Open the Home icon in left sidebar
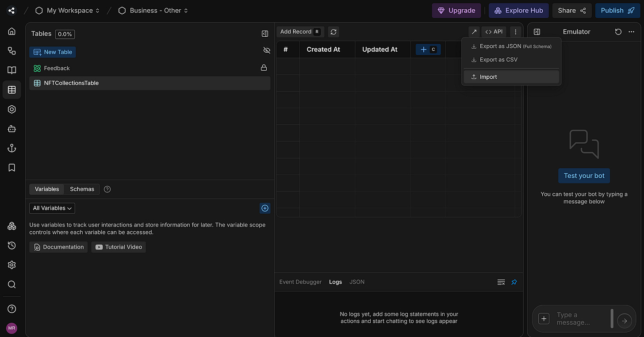Viewport: 644px width, 337px height. tap(12, 31)
